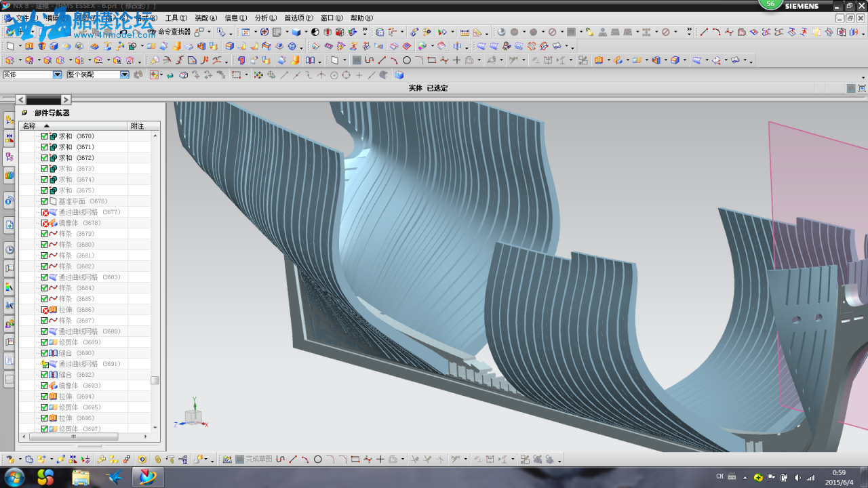Image resolution: width=868 pixels, height=488 pixels.
Task: Expand dropdown arrow beside the Fit view icon
Action: point(254,32)
